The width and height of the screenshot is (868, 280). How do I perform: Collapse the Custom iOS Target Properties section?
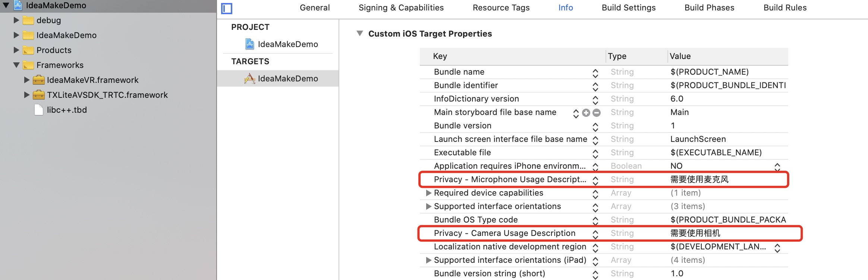[x=360, y=34]
